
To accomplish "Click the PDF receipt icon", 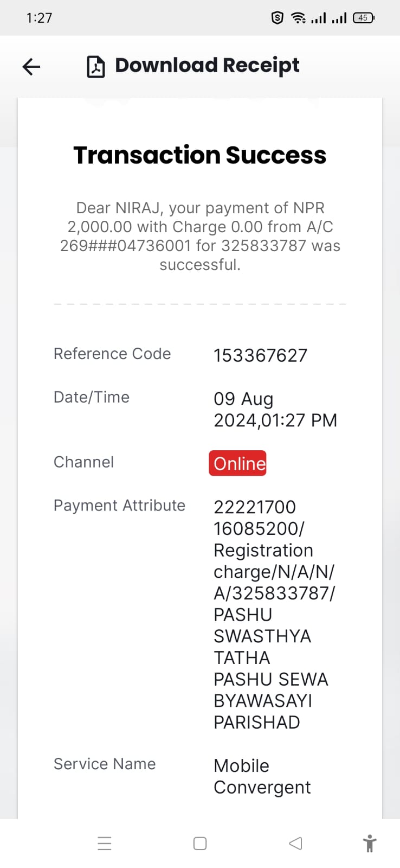I will pos(96,67).
